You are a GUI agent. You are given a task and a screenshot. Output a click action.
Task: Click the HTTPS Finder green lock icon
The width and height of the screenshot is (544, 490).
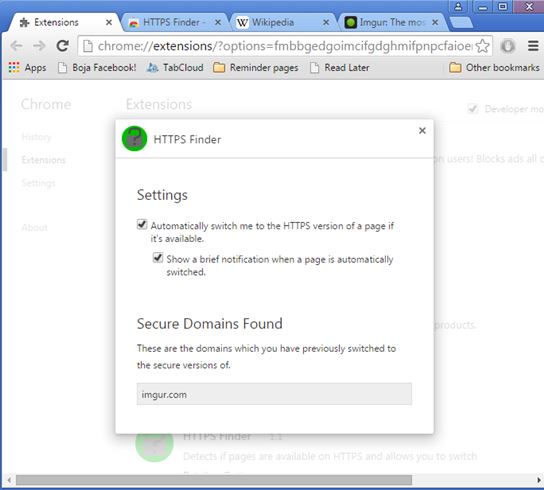135,138
